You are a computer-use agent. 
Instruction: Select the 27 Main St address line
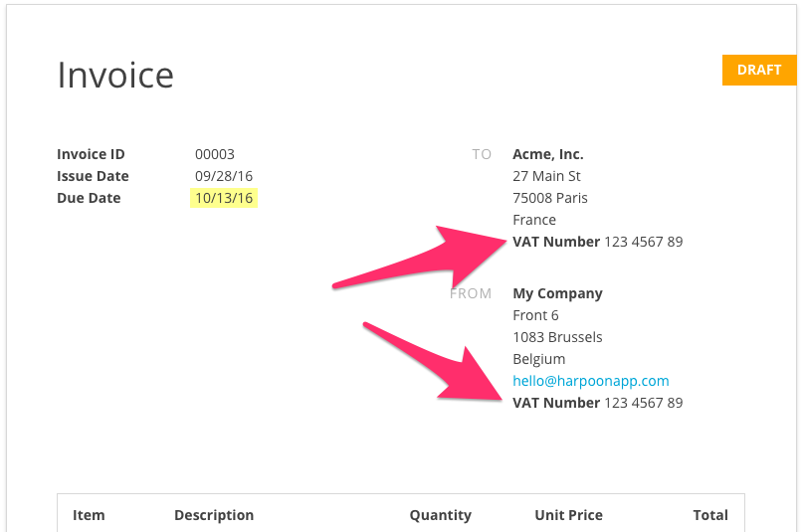546,176
